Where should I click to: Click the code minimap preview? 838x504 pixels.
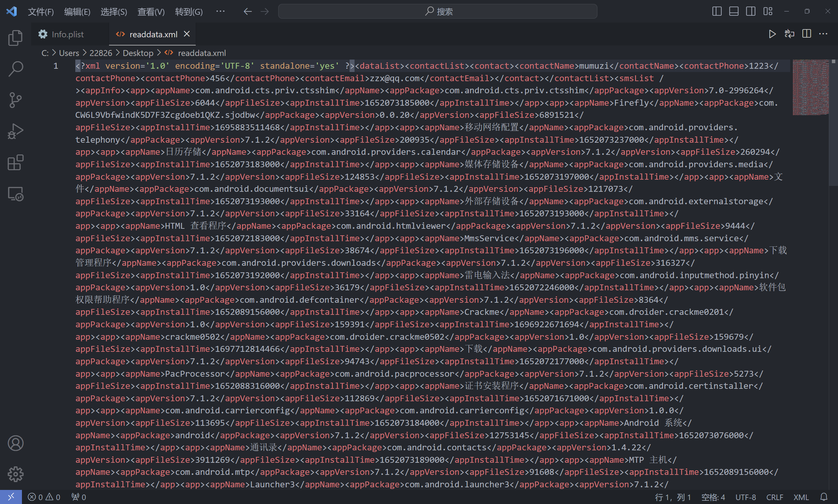[811, 87]
